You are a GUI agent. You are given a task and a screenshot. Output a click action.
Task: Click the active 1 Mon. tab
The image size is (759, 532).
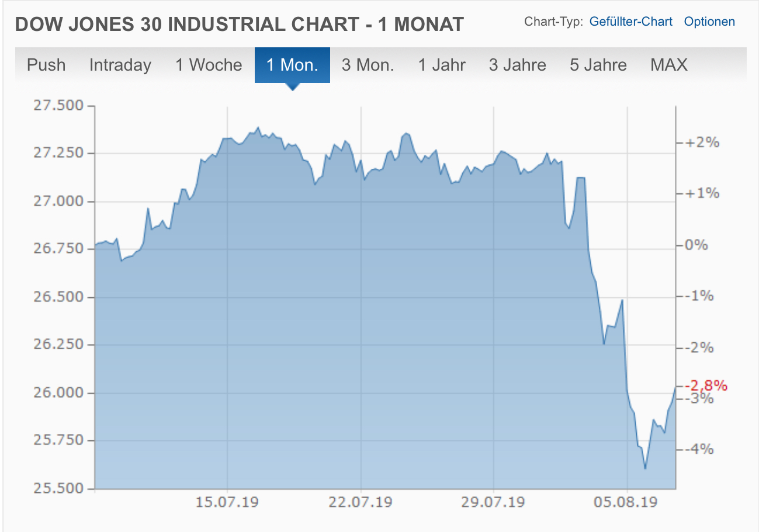pos(292,65)
